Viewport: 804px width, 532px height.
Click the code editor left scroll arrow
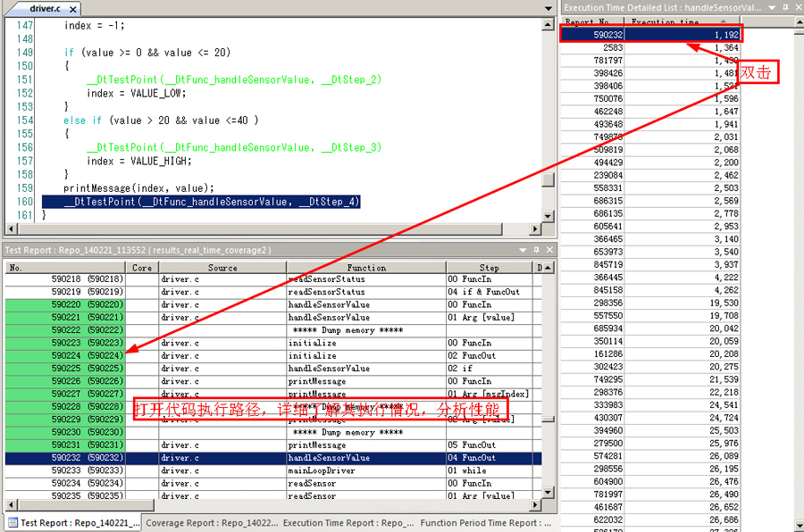point(10,229)
